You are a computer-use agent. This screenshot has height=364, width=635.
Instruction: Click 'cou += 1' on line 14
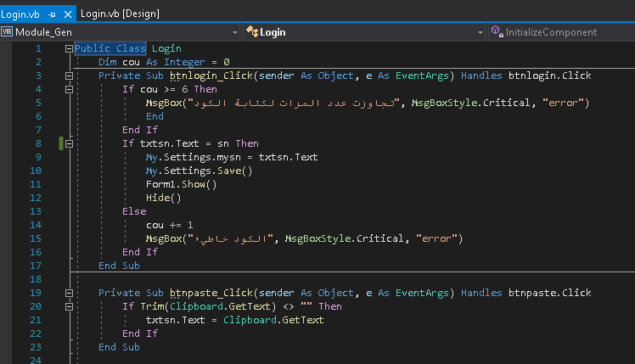click(169, 225)
